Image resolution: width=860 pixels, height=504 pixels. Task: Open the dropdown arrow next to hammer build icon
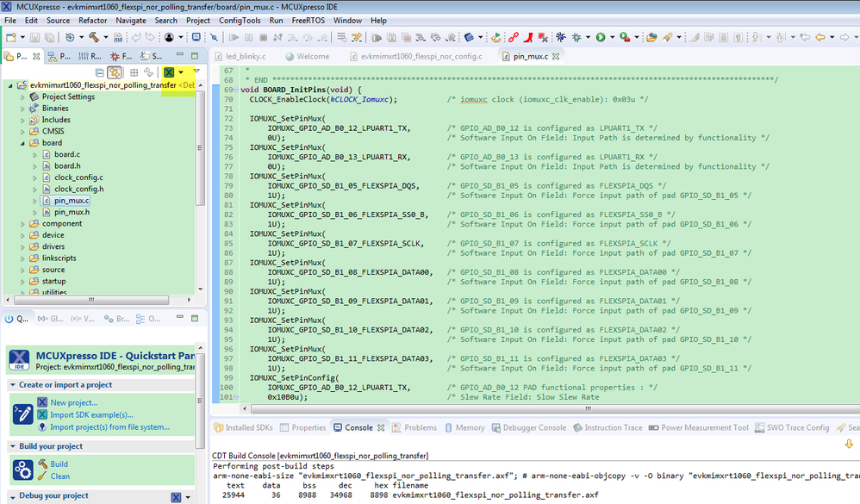(104, 38)
